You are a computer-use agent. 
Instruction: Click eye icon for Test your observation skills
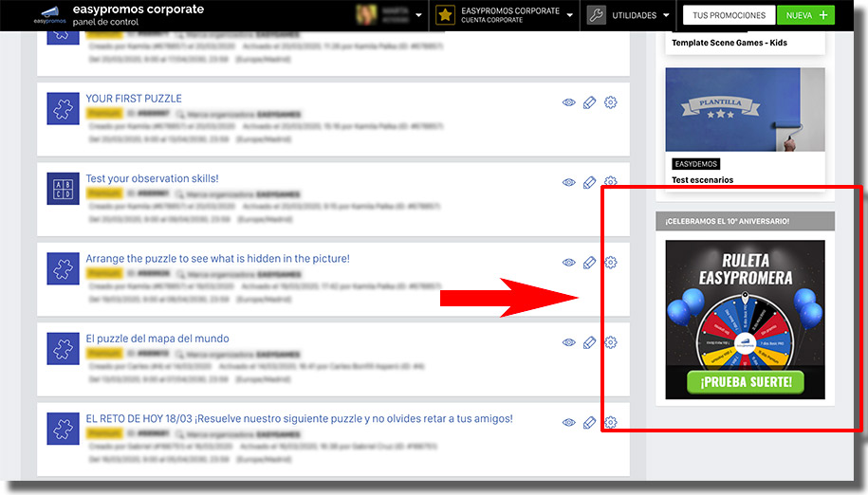point(569,182)
